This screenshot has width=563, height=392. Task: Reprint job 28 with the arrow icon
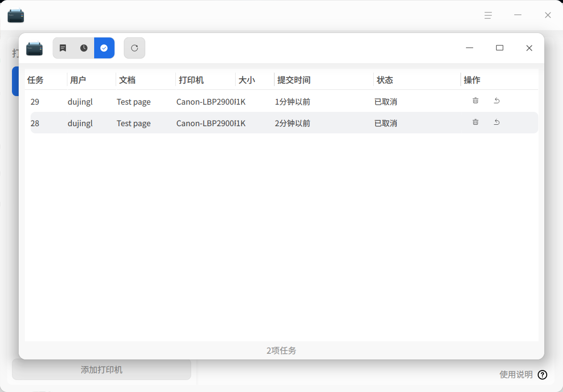coord(497,122)
